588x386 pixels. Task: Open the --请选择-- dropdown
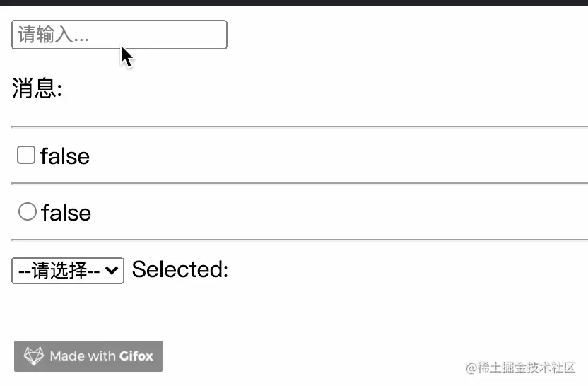(x=68, y=270)
